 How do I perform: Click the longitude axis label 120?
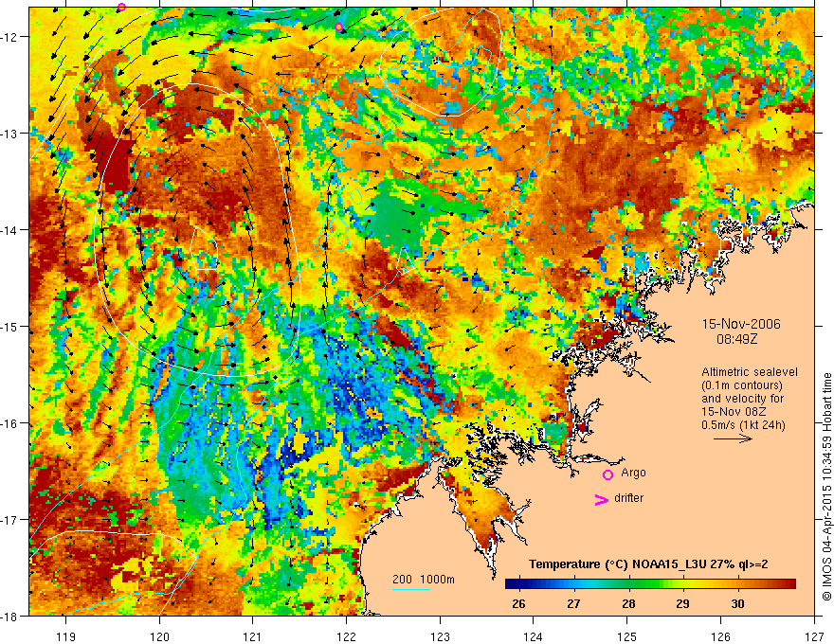(x=159, y=636)
